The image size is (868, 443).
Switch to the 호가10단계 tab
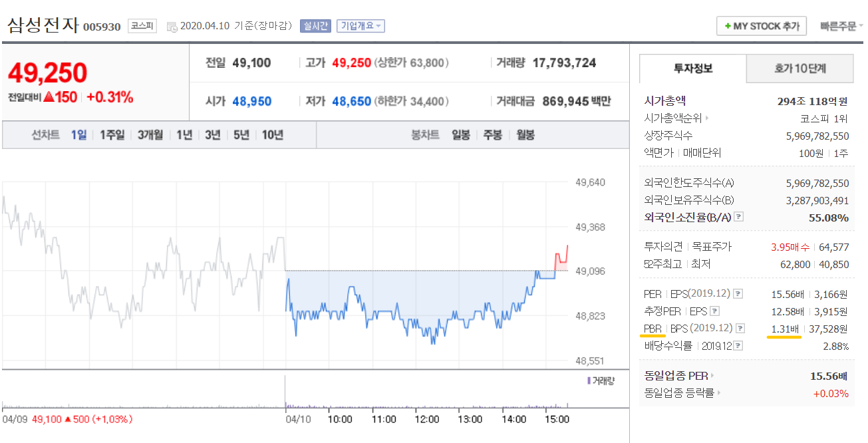coord(800,69)
